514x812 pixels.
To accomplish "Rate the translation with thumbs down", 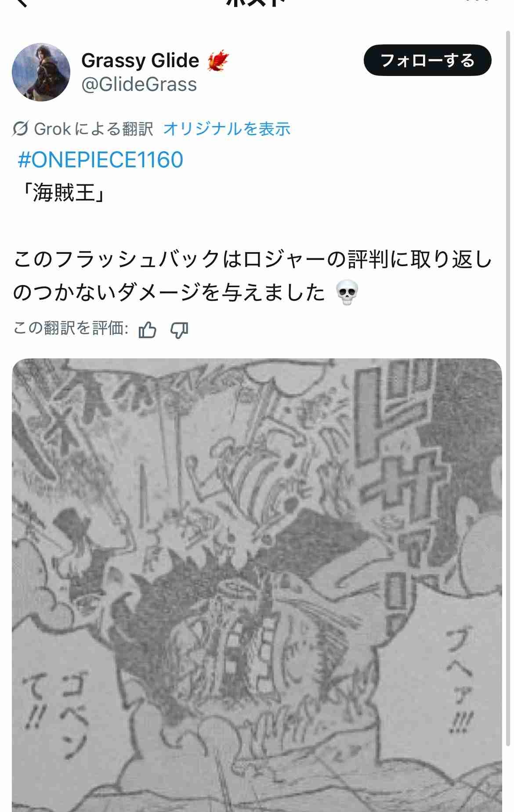I will coord(179,329).
